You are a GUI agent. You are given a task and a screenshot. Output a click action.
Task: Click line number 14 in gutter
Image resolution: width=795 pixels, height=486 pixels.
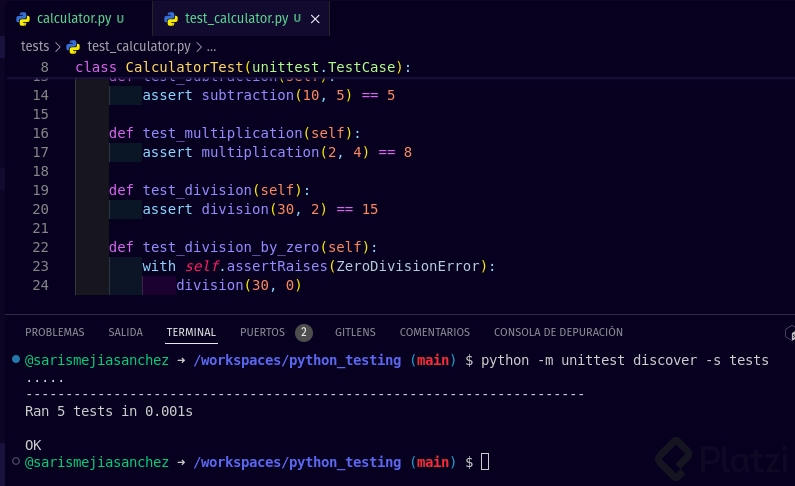coord(41,95)
